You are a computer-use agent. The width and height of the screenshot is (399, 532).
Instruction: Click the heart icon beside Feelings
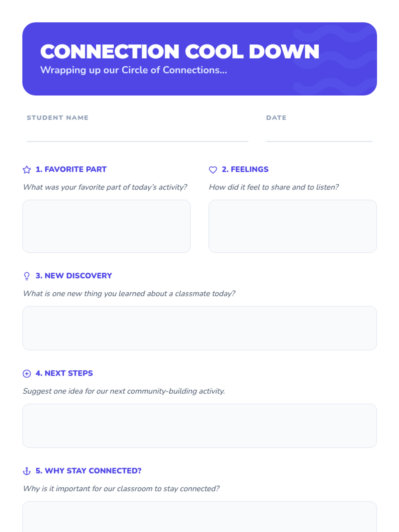coord(213,170)
